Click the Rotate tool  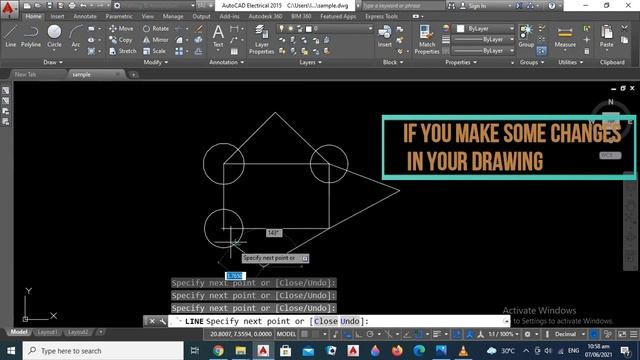click(156, 29)
